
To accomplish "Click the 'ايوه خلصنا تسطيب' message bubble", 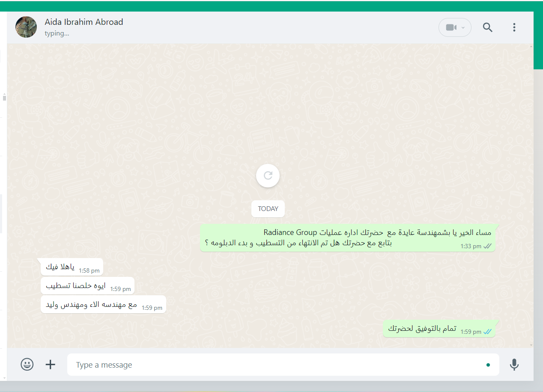I will coord(88,285).
